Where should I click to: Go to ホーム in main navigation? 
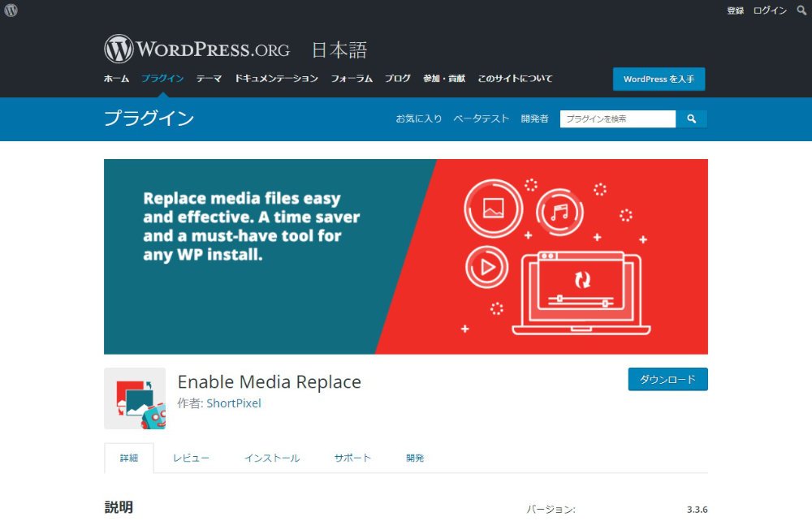point(116,79)
